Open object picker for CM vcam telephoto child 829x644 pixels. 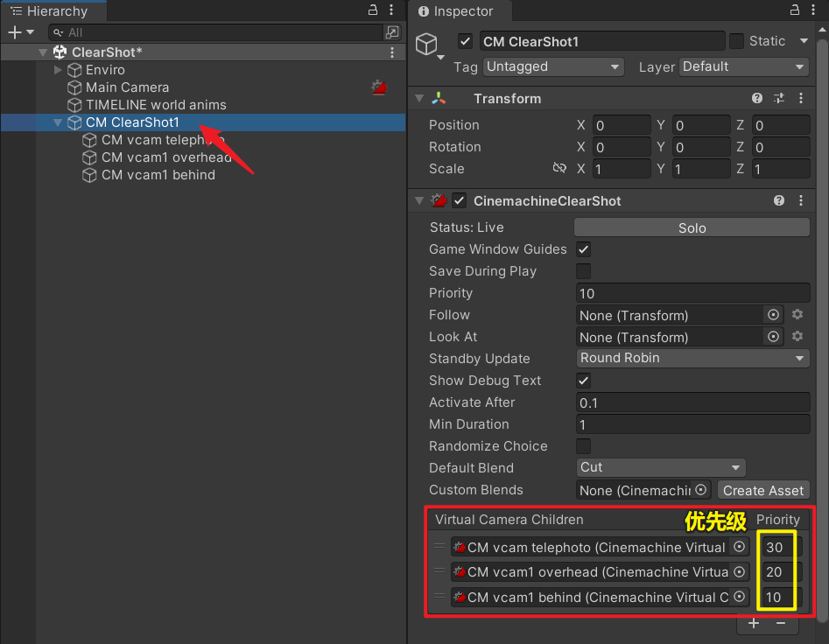pyautogui.click(x=739, y=547)
